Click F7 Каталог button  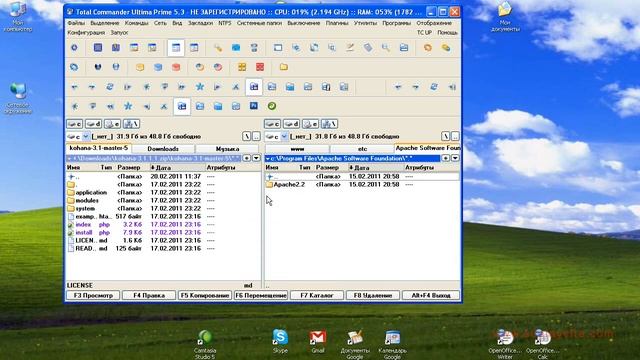[317, 295]
